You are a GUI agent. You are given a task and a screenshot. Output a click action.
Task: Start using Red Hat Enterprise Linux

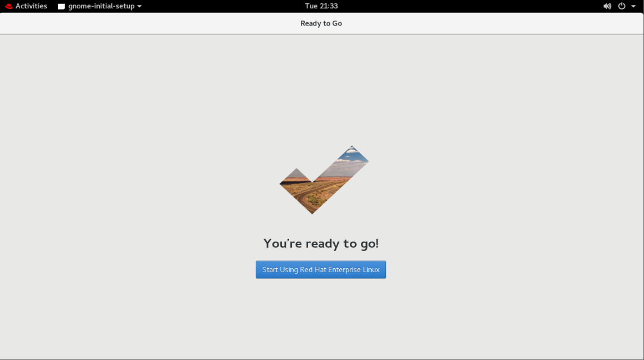pos(321,269)
